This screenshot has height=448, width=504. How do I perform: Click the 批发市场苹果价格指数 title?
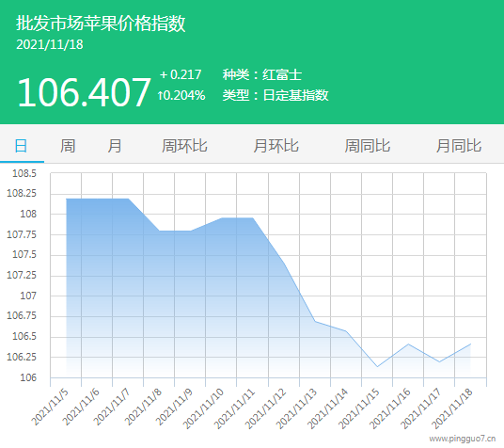point(101,24)
